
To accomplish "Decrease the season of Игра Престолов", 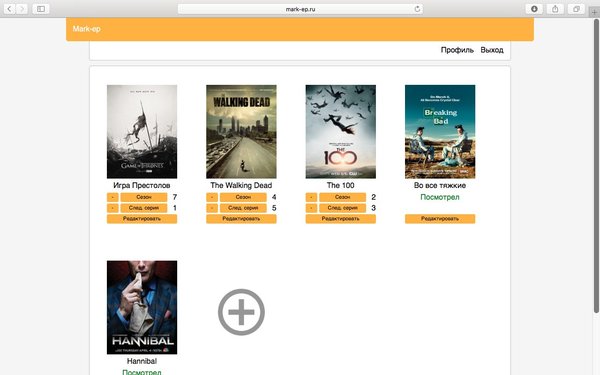I will [x=112, y=197].
